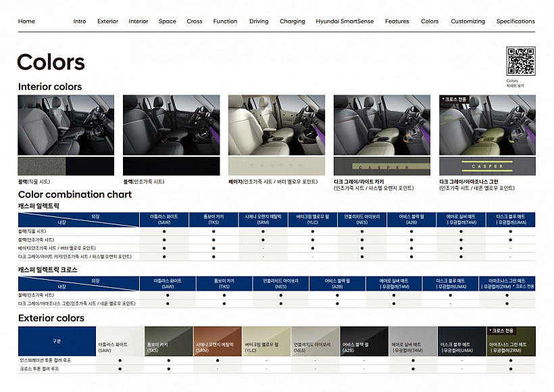Click the "Interior colors" heading
554x392 pixels.
pyautogui.click(x=50, y=87)
